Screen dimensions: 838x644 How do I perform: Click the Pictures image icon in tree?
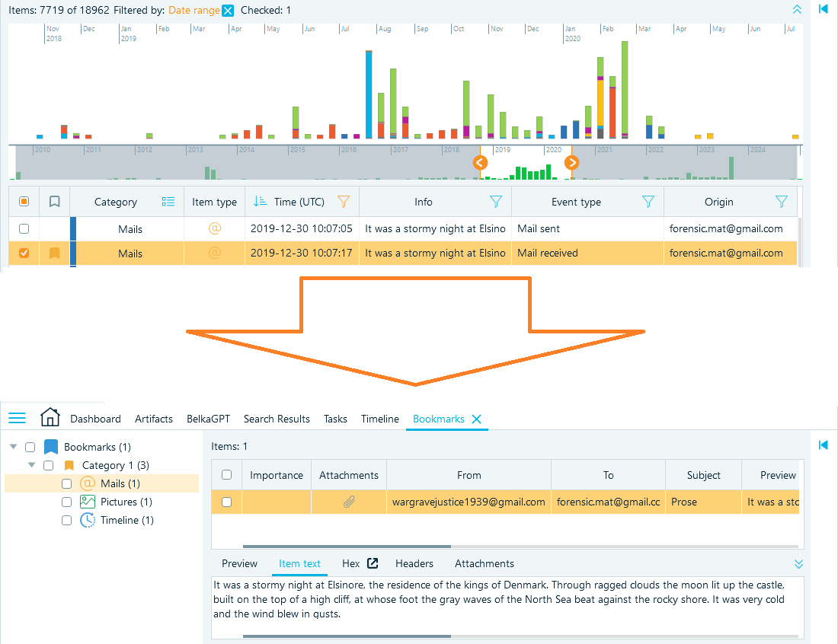[88, 502]
